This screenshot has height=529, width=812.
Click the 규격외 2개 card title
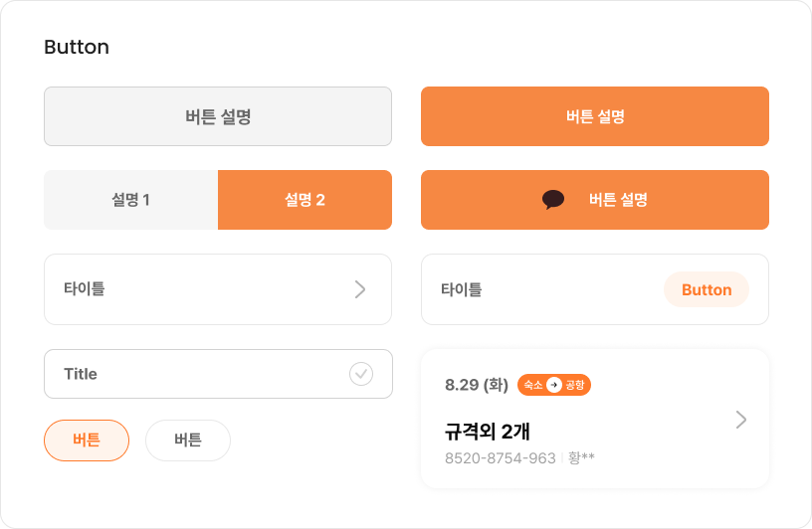tap(488, 432)
